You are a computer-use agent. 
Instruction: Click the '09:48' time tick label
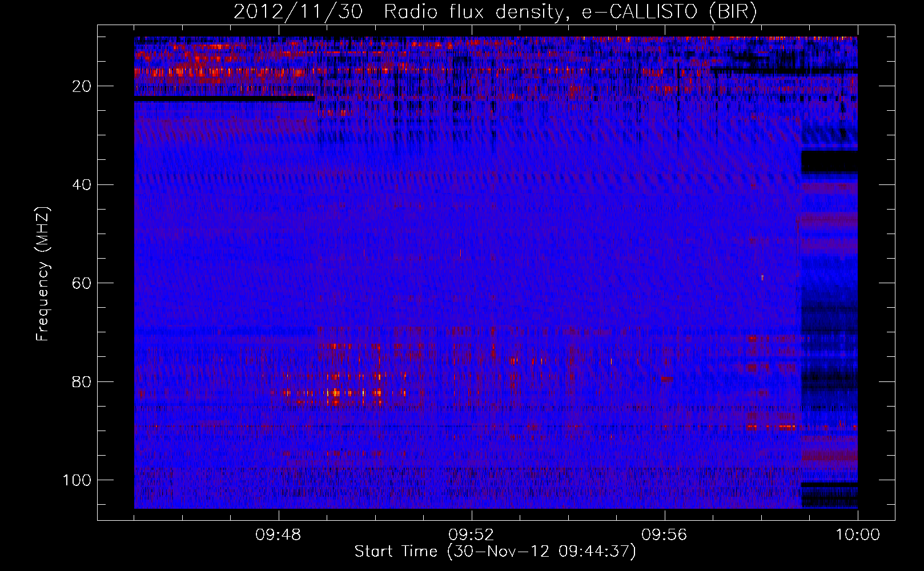point(278,535)
